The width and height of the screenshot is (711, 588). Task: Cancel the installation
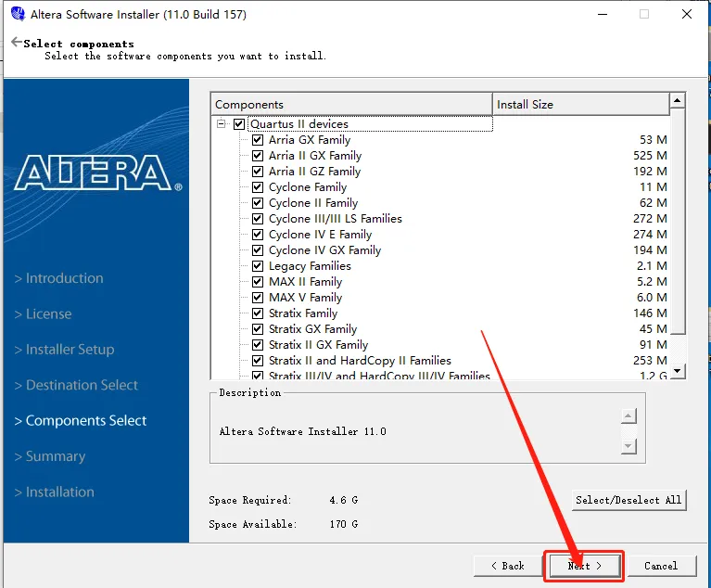pyautogui.click(x=661, y=566)
